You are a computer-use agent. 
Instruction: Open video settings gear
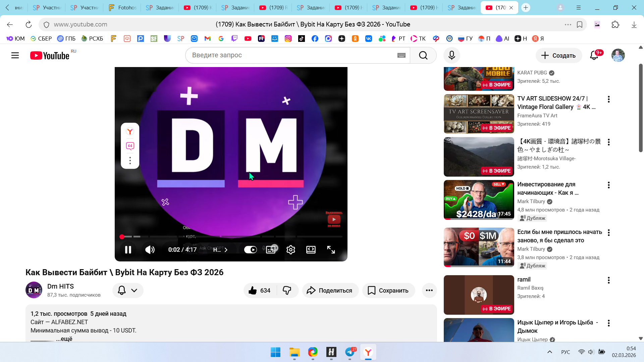tap(291, 250)
